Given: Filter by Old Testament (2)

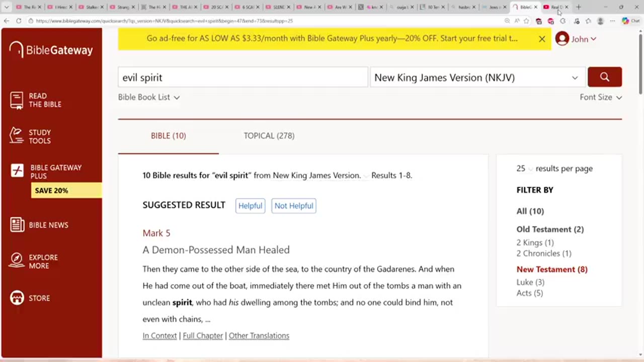Looking at the screenshot, I should (x=550, y=229).
